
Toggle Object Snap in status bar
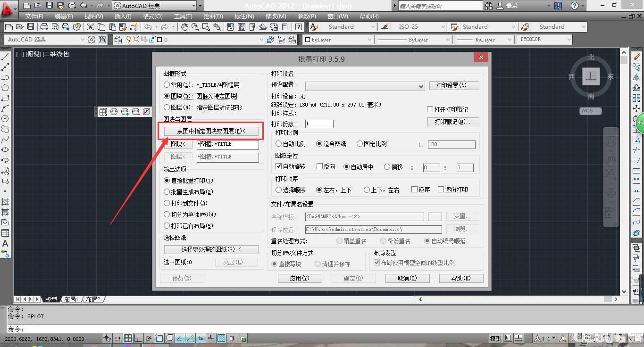coord(159,338)
